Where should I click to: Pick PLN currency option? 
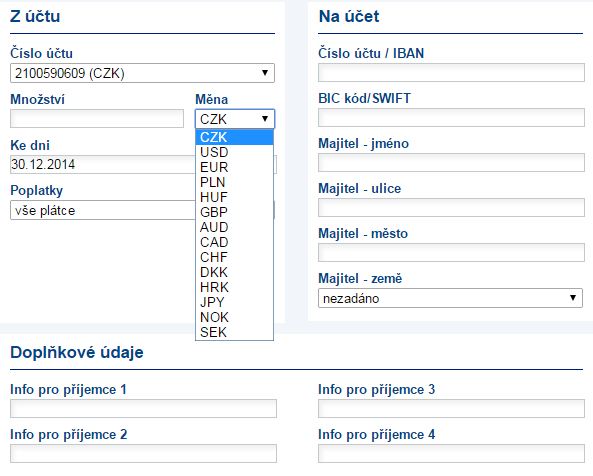[234, 182]
